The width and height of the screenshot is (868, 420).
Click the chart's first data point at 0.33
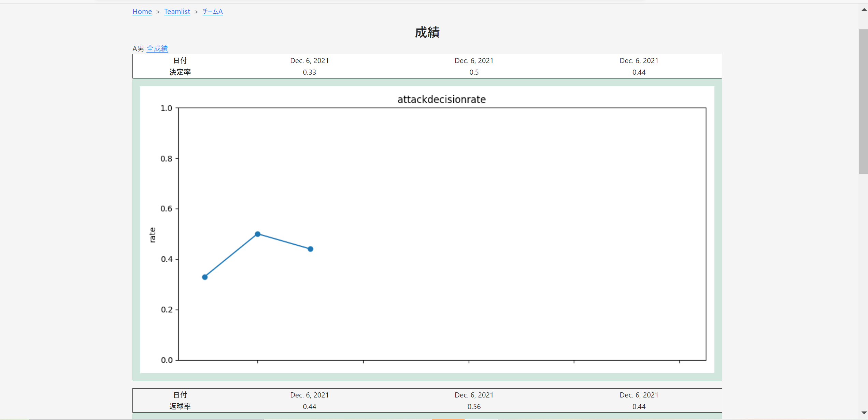[x=205, y=277]
